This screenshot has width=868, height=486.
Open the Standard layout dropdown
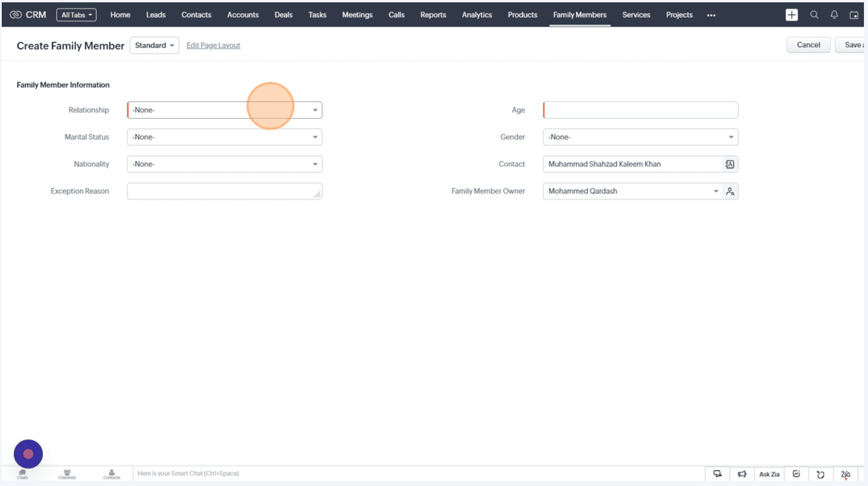click(154, 45)
